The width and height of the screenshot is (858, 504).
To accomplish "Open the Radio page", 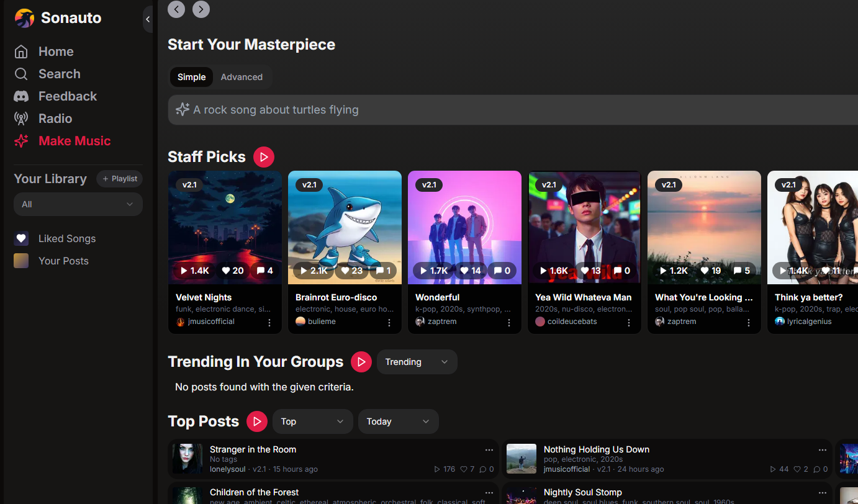I will tap(55, 119).
